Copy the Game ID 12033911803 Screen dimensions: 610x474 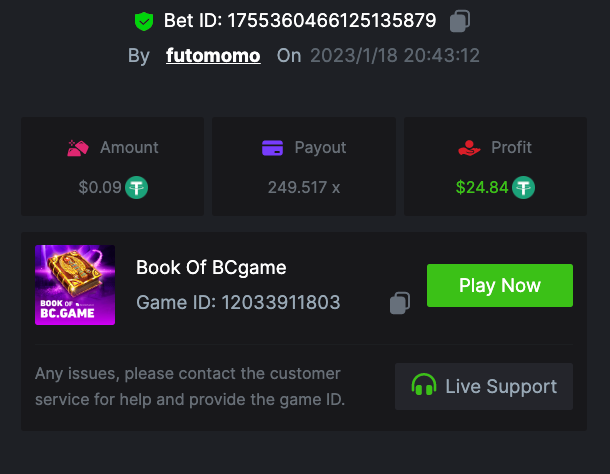coord(400,302)
